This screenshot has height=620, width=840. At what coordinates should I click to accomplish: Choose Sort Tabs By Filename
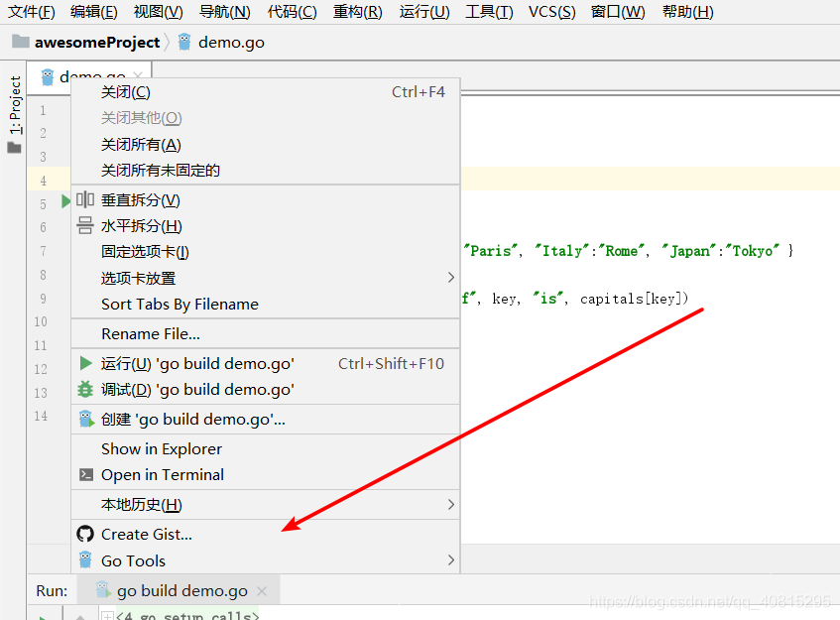pyautogui.click(x=266, y=304)
